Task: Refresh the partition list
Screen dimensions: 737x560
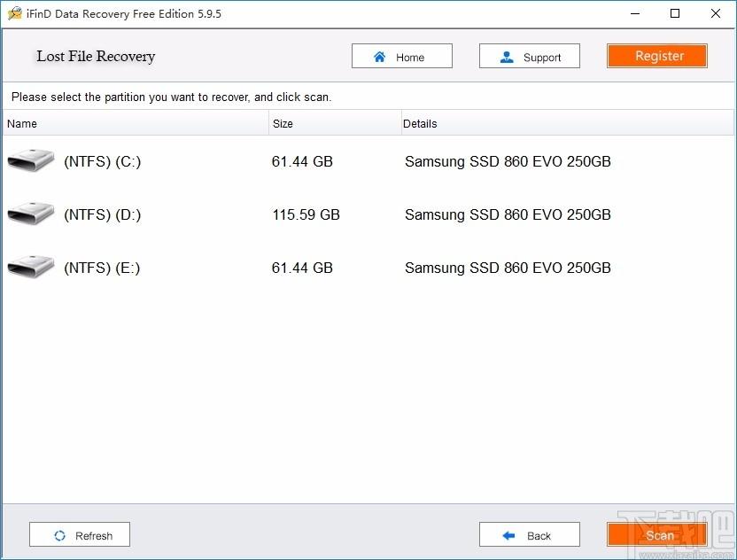Action: click(x=80, y=534)
